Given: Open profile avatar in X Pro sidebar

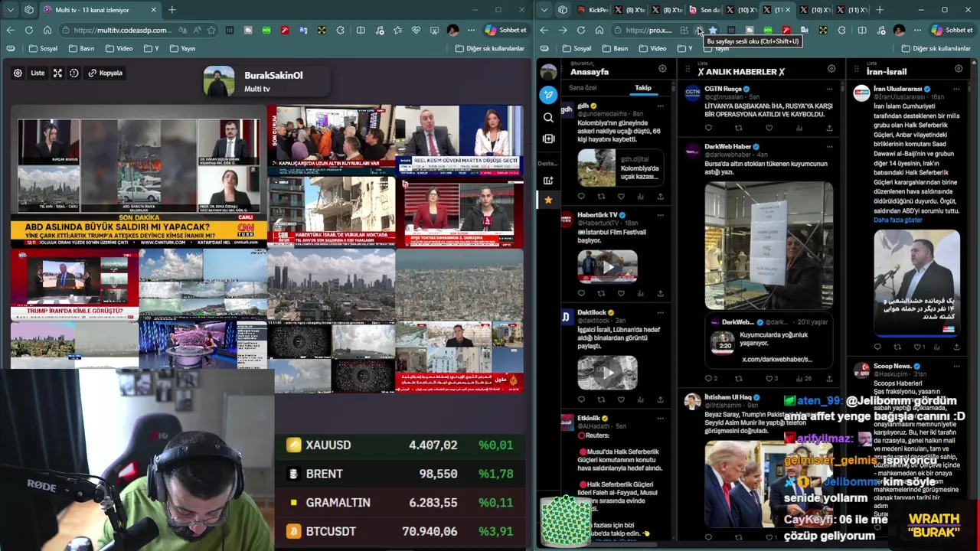Looking at the screenshot, I should [548, 72].
